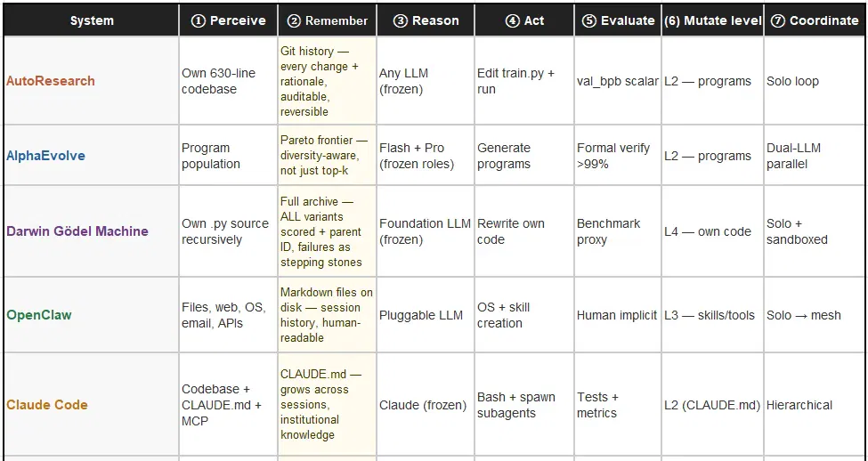Click the val_bpb scalar cell
The image size is (868, 461).
click(618, 81)
